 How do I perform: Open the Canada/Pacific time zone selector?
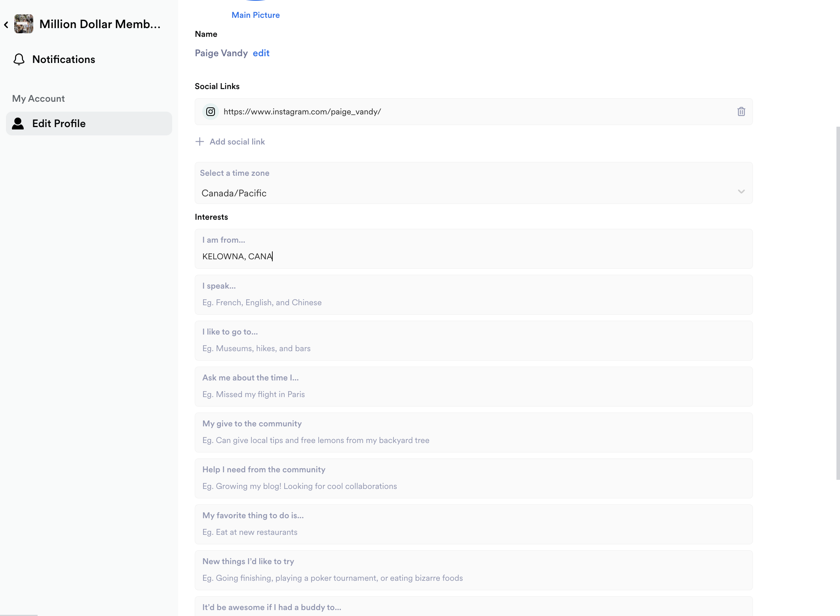pyautogui.click(x=473, y=183)
